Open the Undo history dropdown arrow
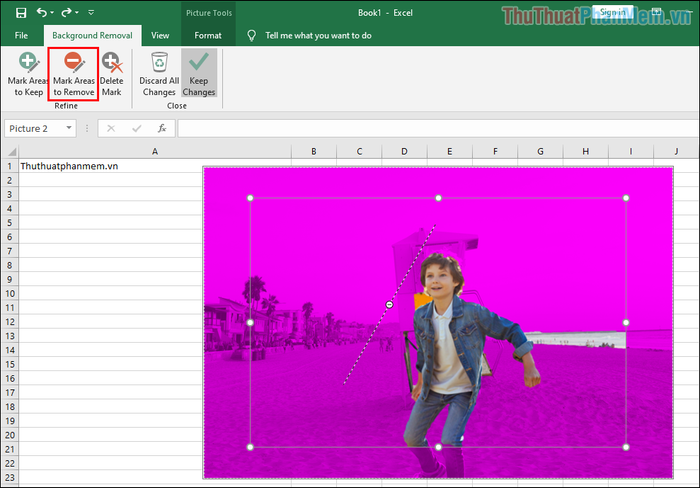 [52, 13]
